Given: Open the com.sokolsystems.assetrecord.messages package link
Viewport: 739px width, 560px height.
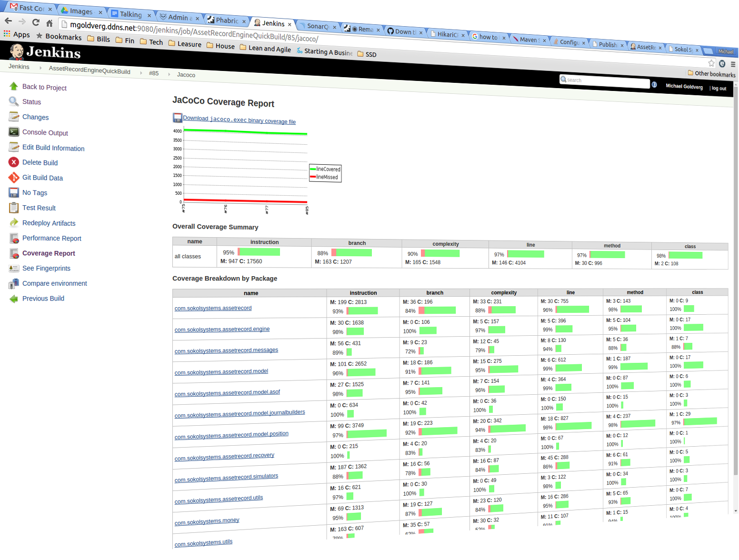Looking at the screenshot, I should coord(226,350).
